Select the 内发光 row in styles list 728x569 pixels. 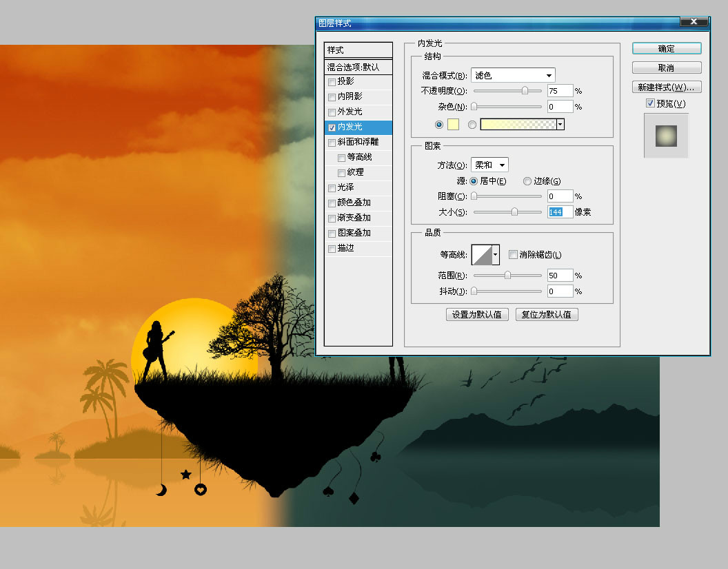(x=358, y=127)
